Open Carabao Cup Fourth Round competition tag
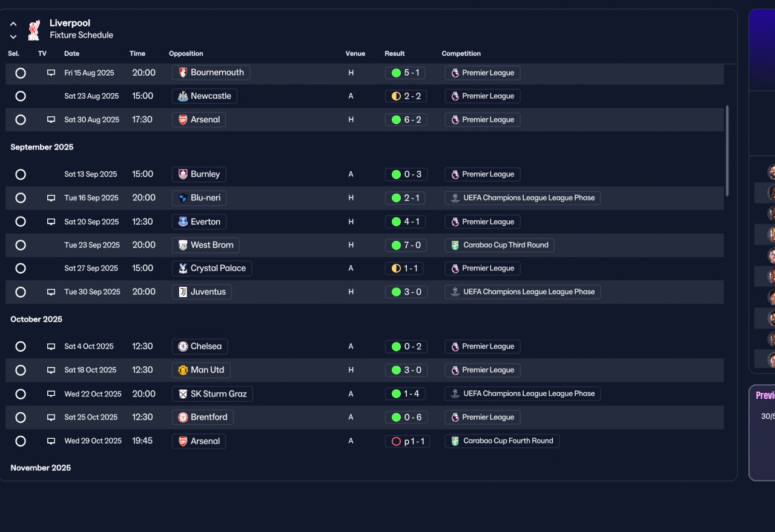This screenshot has width=775, height=532. click(x=502, y=441)
